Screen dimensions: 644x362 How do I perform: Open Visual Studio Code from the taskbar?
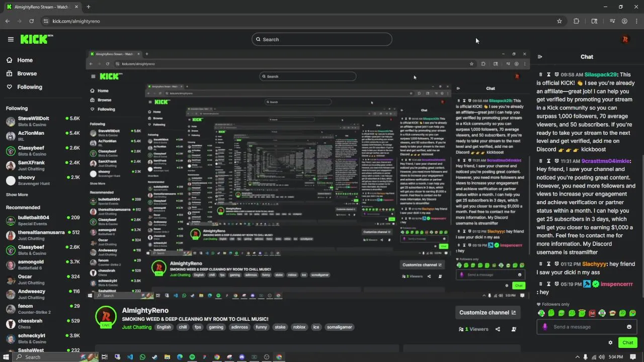click(130, 357)
